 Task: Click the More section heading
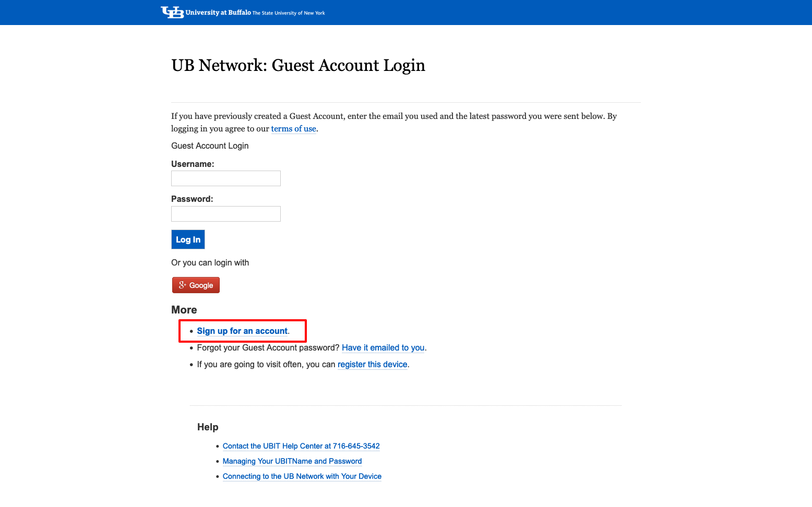(184, 310)
